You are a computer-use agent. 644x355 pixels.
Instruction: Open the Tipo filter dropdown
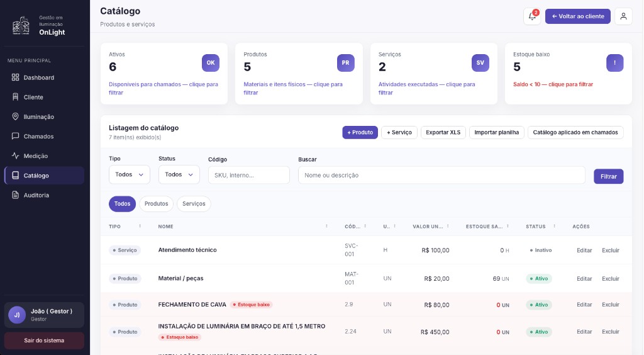[130, 174]
